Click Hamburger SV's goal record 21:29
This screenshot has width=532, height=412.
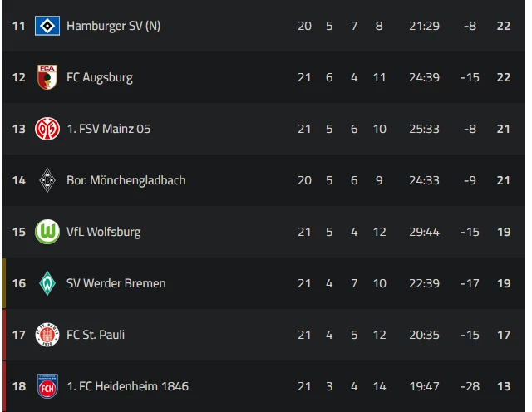point(424,26)
